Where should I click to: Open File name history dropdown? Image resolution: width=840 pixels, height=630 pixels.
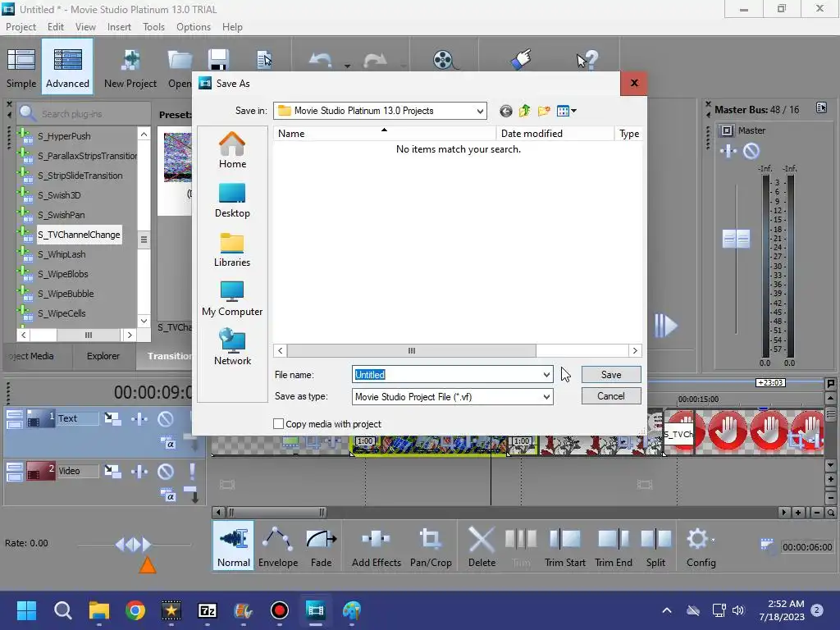[546, 374]
